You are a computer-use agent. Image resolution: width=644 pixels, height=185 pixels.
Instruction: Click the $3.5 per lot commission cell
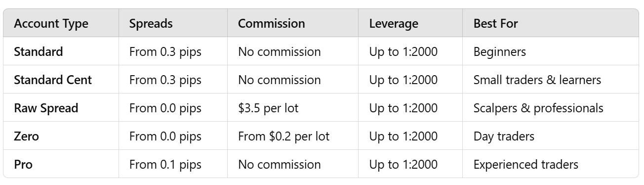[268, 108]
